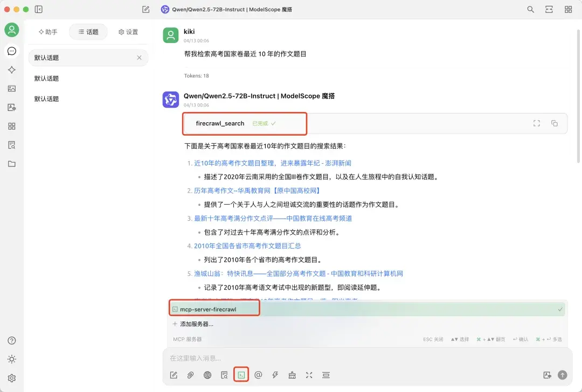Expand the firecrawl_search result fullscreen icon
This screenshot has height=392, width=582.
(536, 123)
